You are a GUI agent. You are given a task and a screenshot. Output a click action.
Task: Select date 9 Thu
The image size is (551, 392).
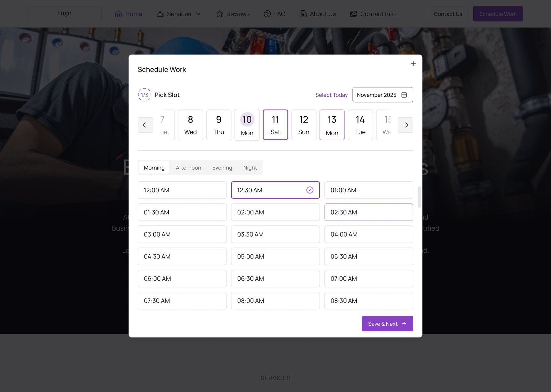click(219, 125)
